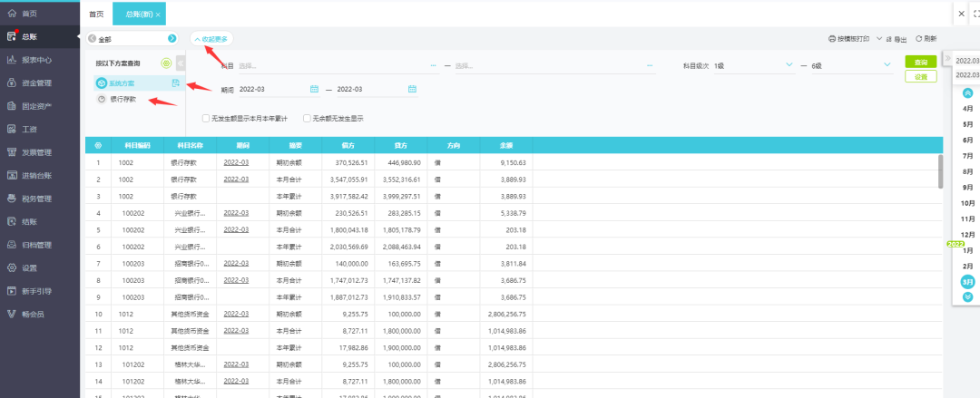Check 无发生额显示本月本年累计
The image size is (980, 398).
206,118
